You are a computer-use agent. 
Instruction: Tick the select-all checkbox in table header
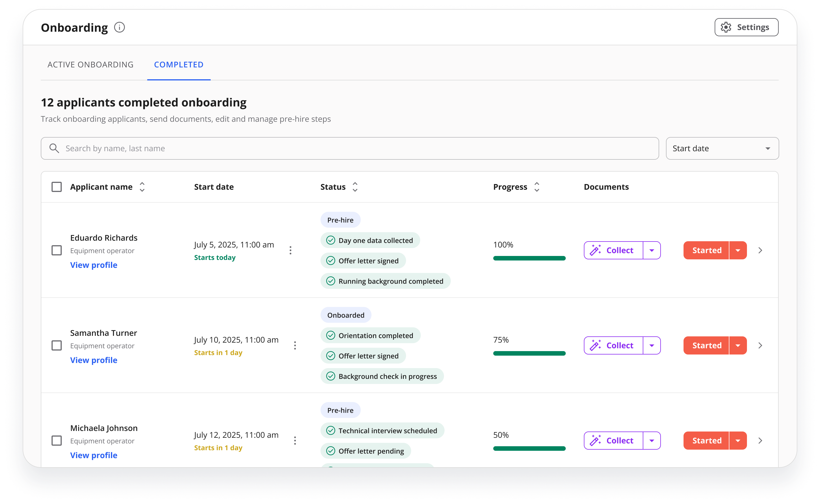57,187
